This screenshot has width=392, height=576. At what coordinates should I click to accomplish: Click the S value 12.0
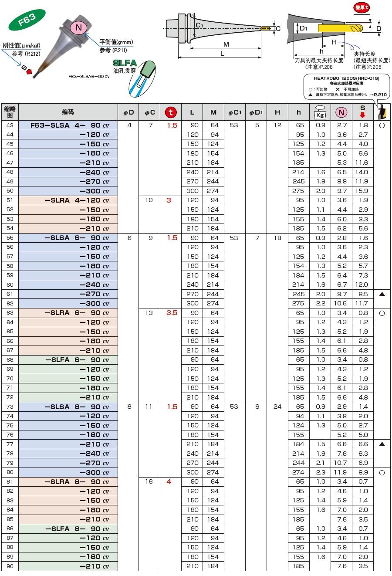coord(362,285)
